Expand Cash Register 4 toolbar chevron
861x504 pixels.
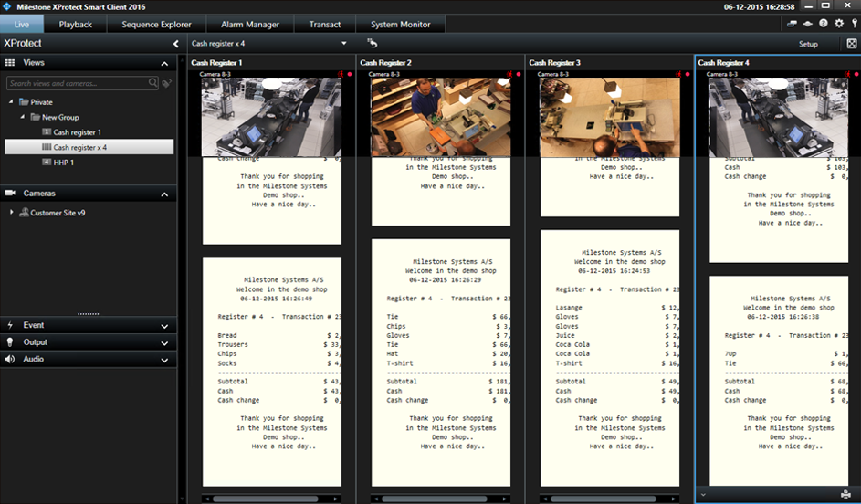pyautogui.click(x=703, y=495)
